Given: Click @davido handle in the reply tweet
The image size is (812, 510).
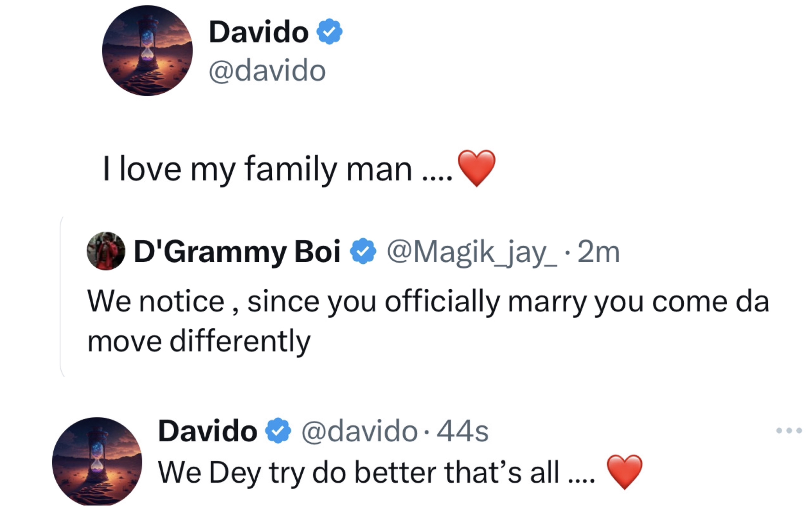Looking at the screenshot, I should pyautogui.click(x=359, y=431).
